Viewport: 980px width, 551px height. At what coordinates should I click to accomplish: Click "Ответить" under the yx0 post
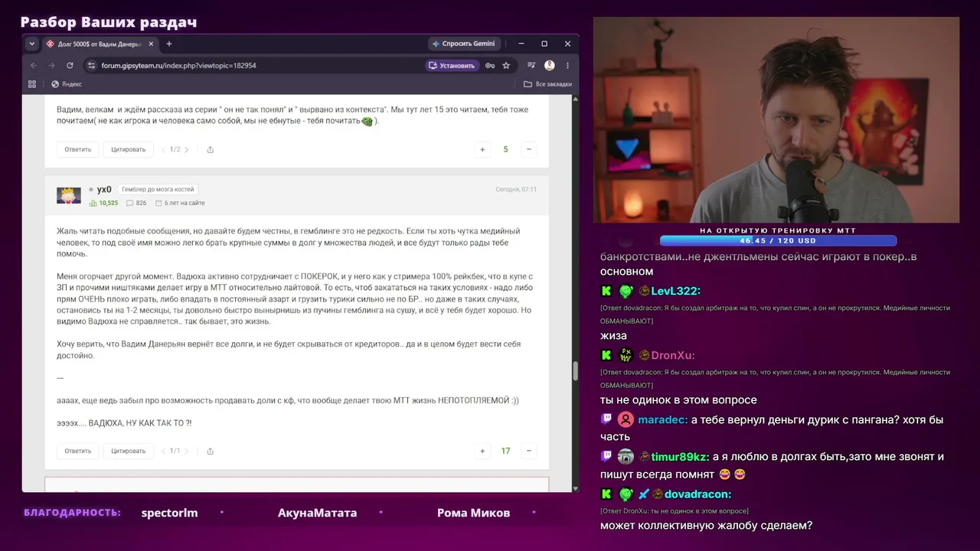click(77, 451)
